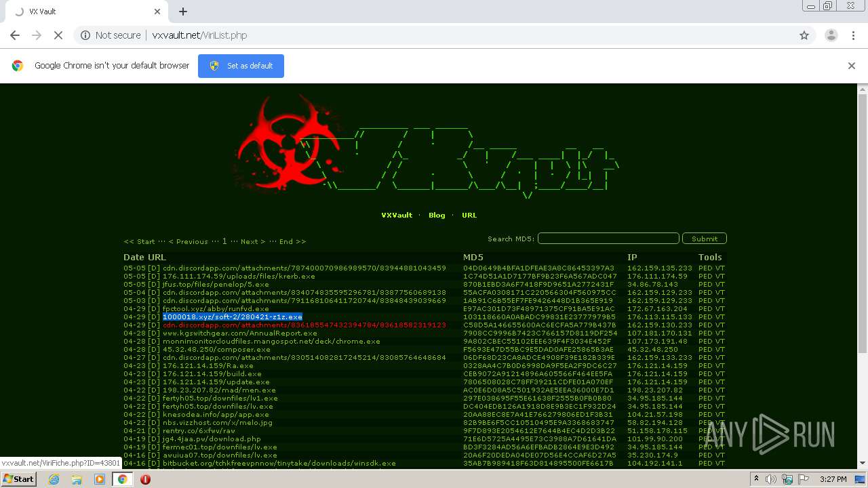Open PED tool for krerb.exe row

coord(705,276)
